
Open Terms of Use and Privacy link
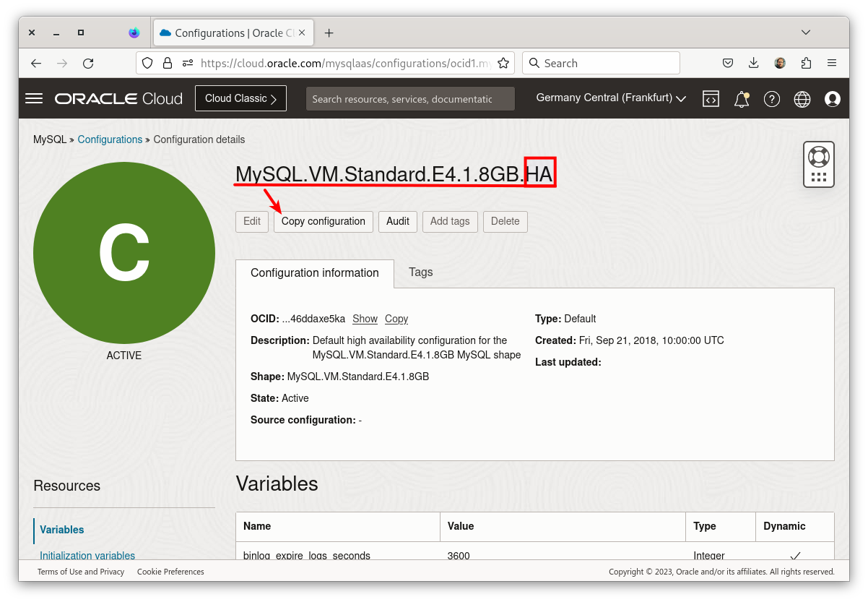(x=81, y=572)
